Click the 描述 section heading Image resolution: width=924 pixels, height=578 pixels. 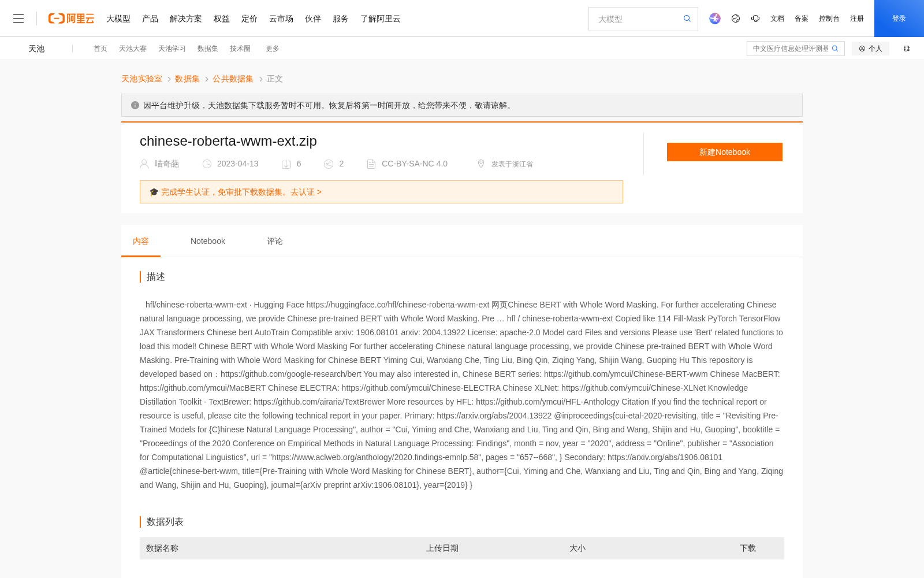coord(156,277)
